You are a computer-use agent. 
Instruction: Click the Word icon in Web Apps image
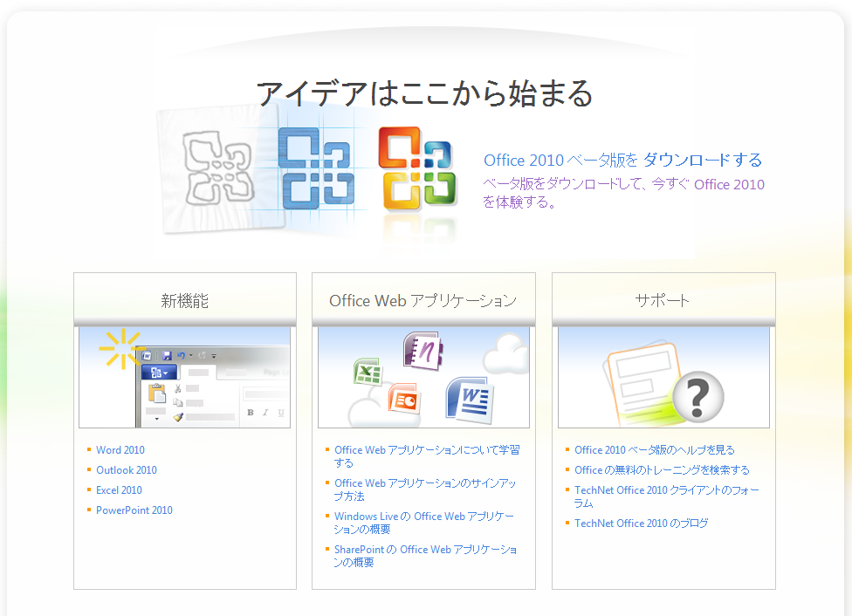pyautogui.click(x=470, y=400)
